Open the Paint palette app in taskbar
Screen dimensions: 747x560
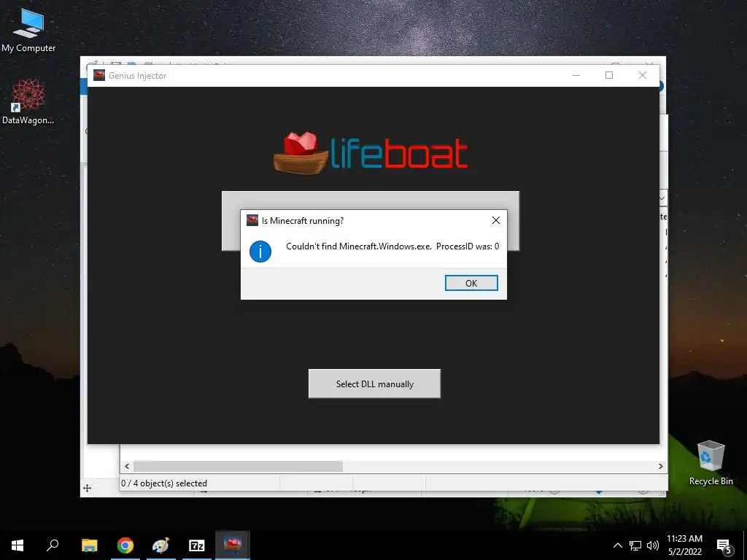[x=161, y=545]
